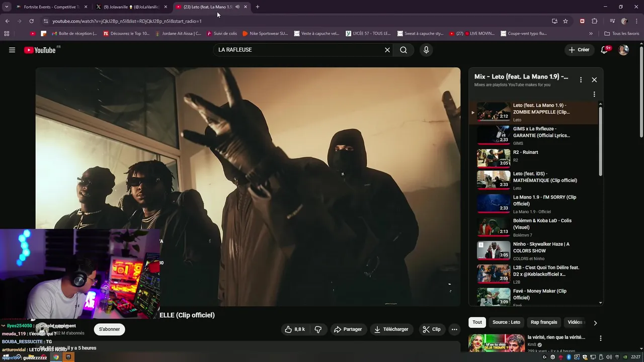The image size is (644, 362).
Task: Subscribe using the S'abonner button
Action: pyautogui.click(x=109, y=329)
